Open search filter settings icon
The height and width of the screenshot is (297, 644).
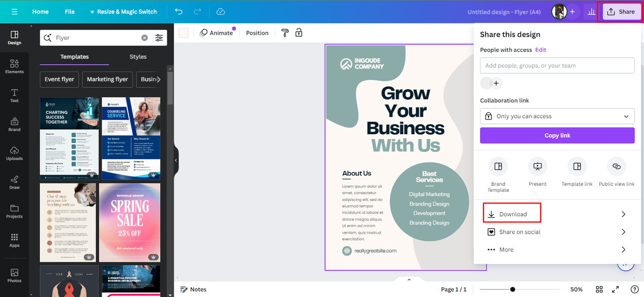click(x=159, y=38)
